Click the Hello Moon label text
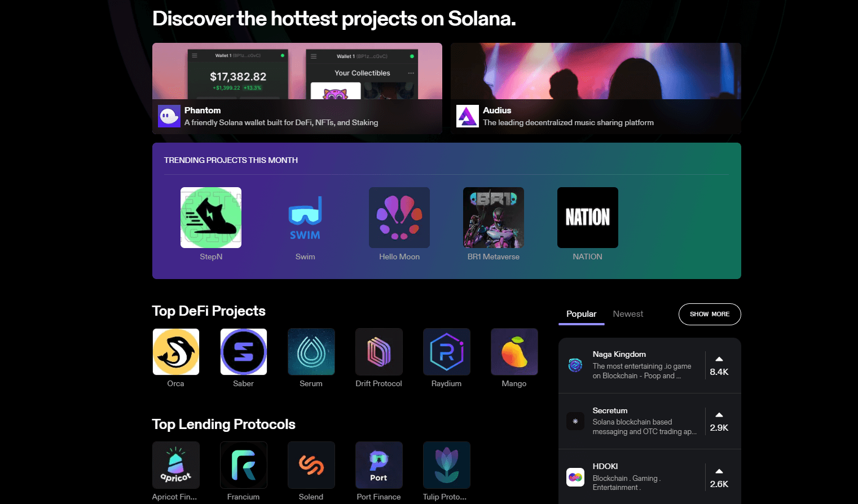This screenshot has height=504, width=858. click(x=399, y=257)
